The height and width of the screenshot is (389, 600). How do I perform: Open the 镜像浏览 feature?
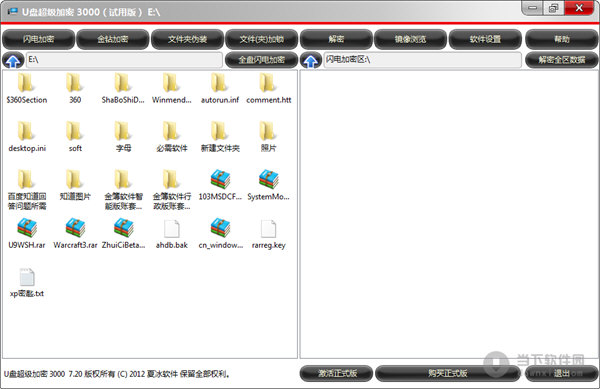click(410, 39)
